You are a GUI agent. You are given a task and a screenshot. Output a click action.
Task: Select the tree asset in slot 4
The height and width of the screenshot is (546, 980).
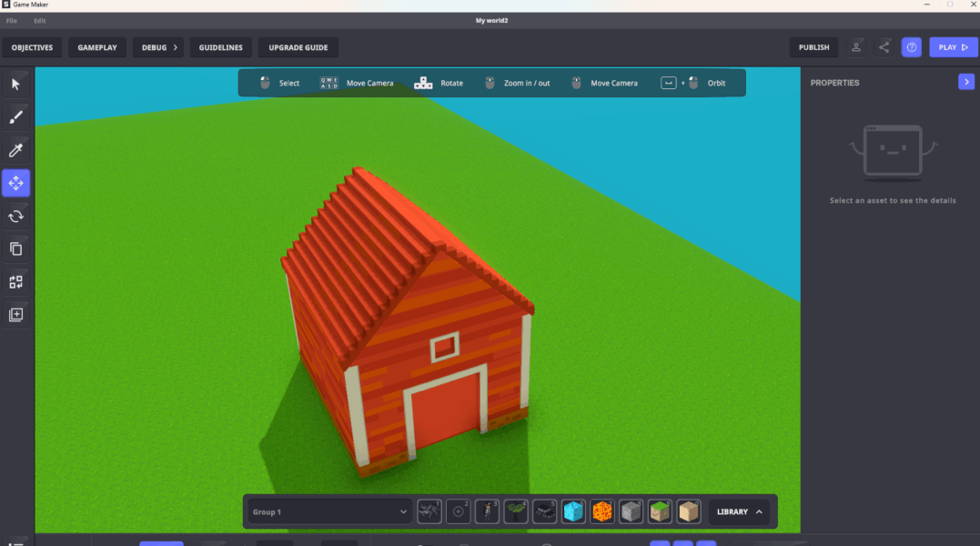pos(516,511)
